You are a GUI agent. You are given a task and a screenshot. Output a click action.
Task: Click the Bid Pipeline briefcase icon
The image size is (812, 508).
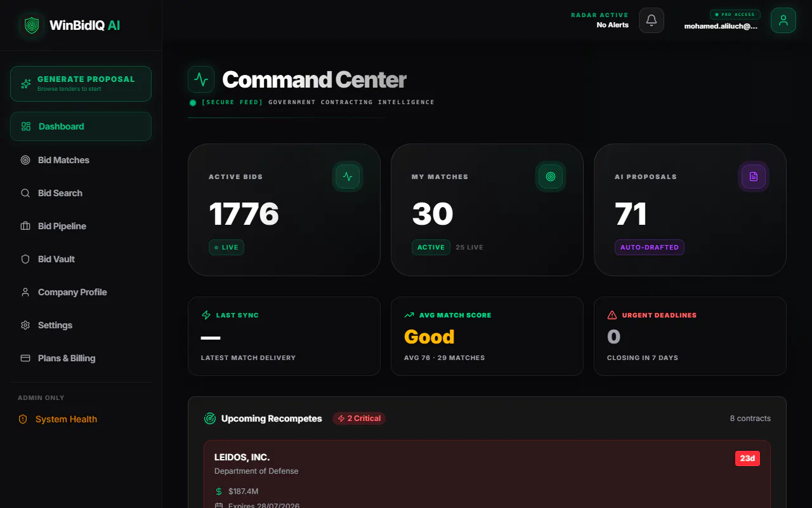pyautogui.click(x=25, y=226)
